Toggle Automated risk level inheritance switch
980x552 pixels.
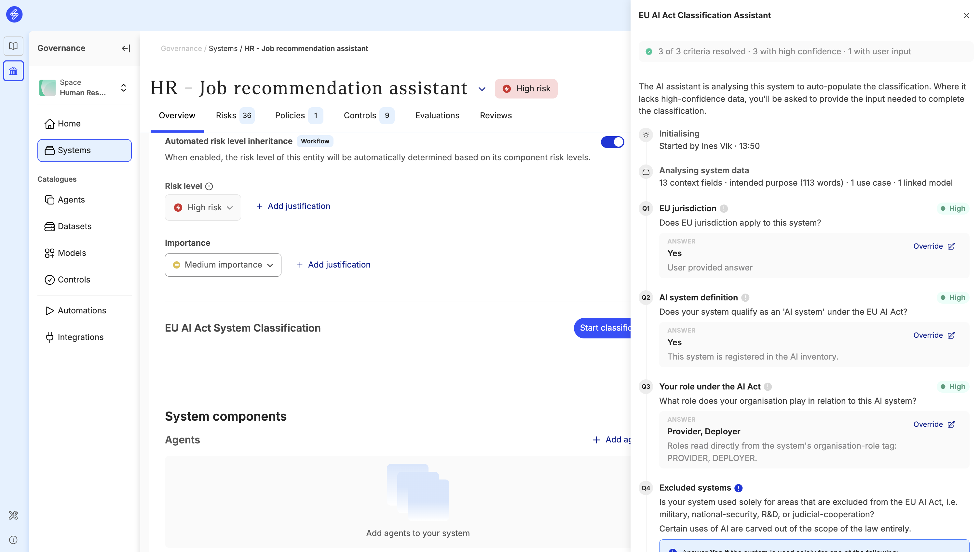(612, 142)
